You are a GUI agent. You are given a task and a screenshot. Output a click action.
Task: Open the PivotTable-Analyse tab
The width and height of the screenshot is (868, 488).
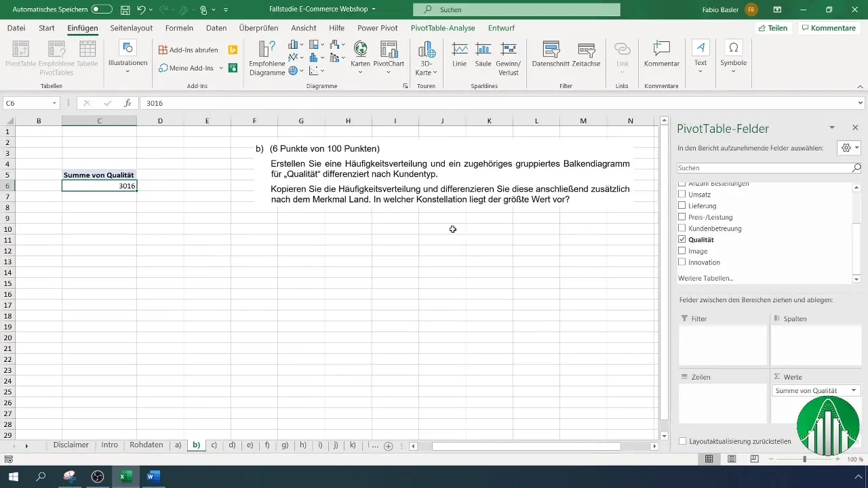click(443, 28)
